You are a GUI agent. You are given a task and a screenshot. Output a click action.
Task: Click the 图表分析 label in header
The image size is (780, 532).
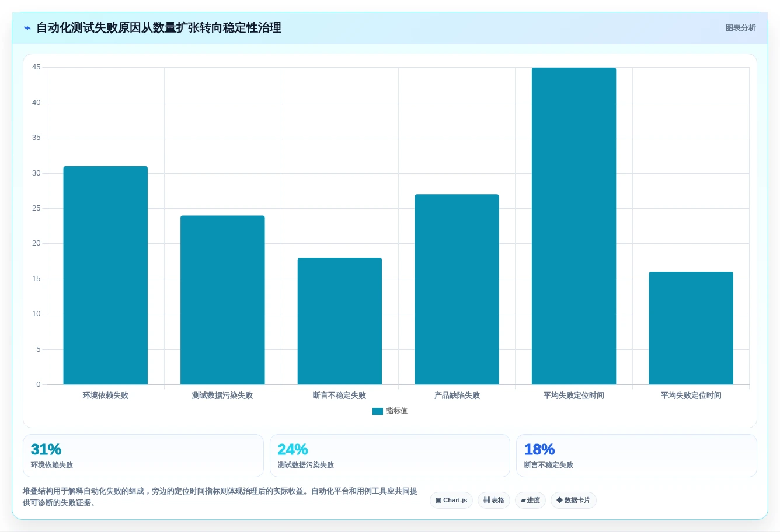(740, 28)
